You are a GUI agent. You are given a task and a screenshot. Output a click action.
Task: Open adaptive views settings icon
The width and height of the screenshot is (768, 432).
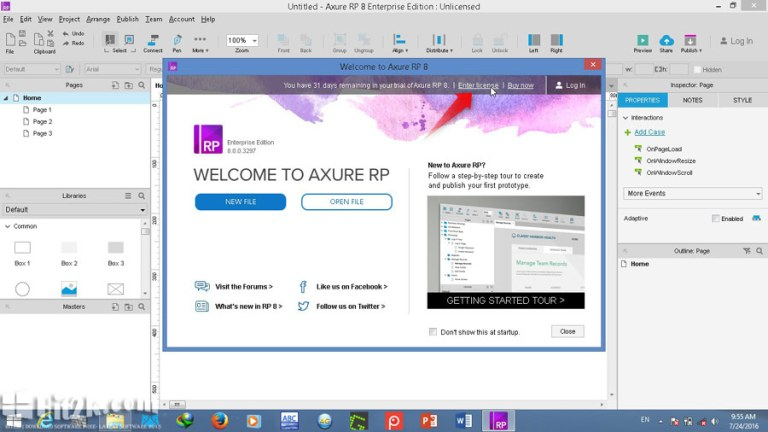point(756,218)
